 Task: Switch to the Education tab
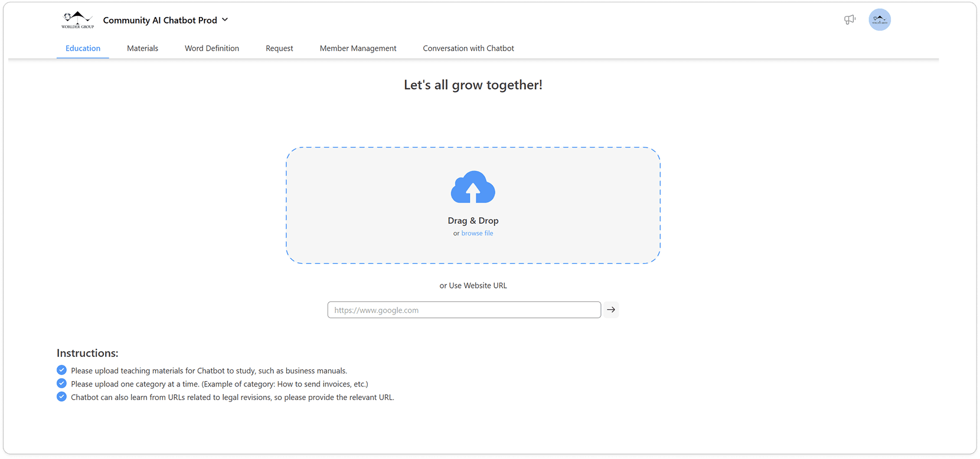point(83,48)
